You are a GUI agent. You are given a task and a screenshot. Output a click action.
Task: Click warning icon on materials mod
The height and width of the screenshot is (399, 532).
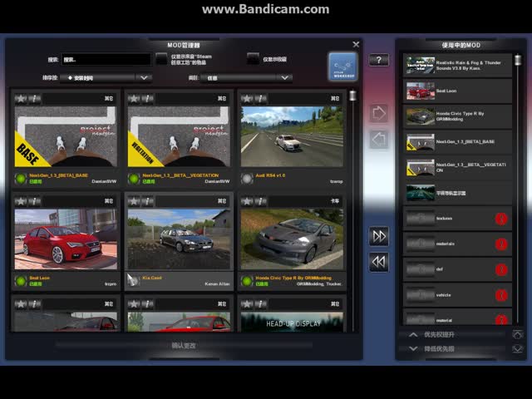click(501, 244)
